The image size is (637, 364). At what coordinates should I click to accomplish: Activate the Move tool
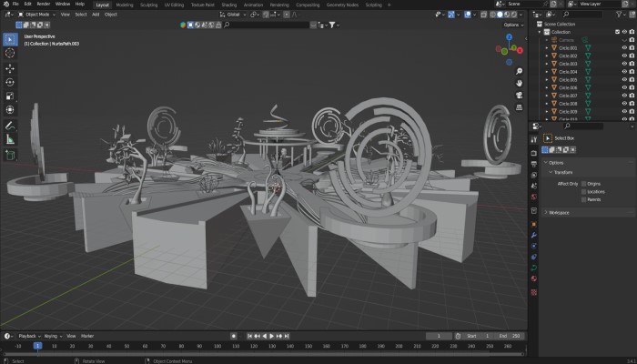(x=10, y=68)
